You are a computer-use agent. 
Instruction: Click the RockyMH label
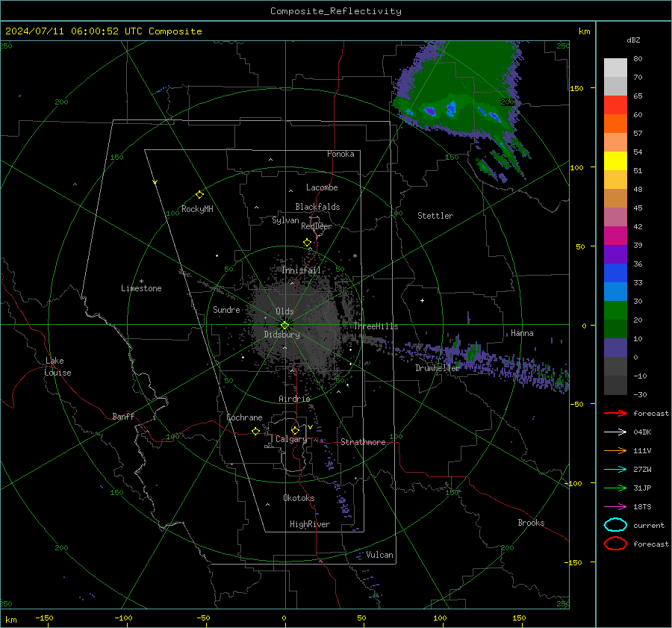[x=197, y=209]
